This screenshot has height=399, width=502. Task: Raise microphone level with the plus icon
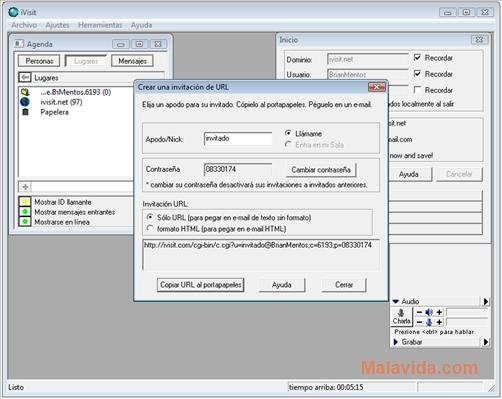(439, 322)
